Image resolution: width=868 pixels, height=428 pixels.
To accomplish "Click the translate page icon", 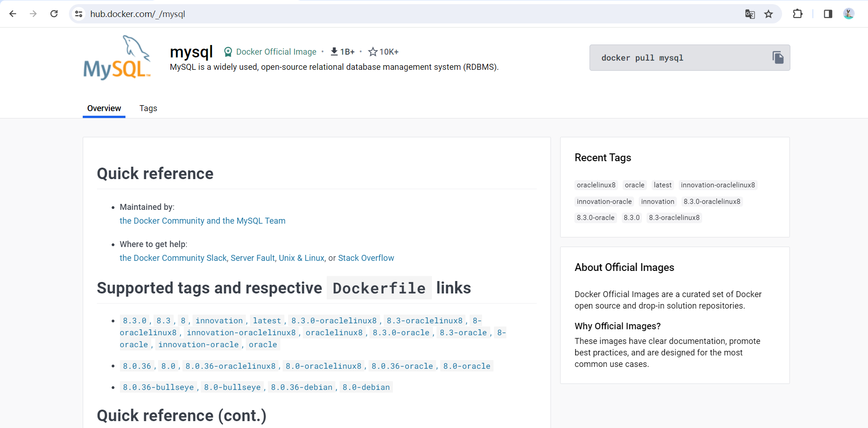I will point(750,14).
